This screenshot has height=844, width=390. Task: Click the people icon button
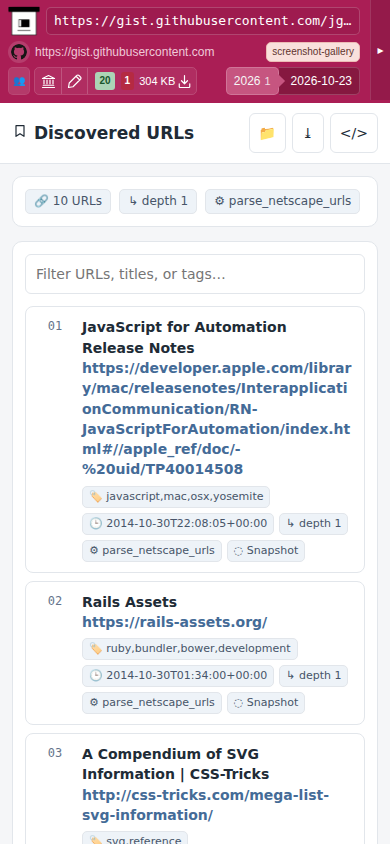tap(19, 81)
